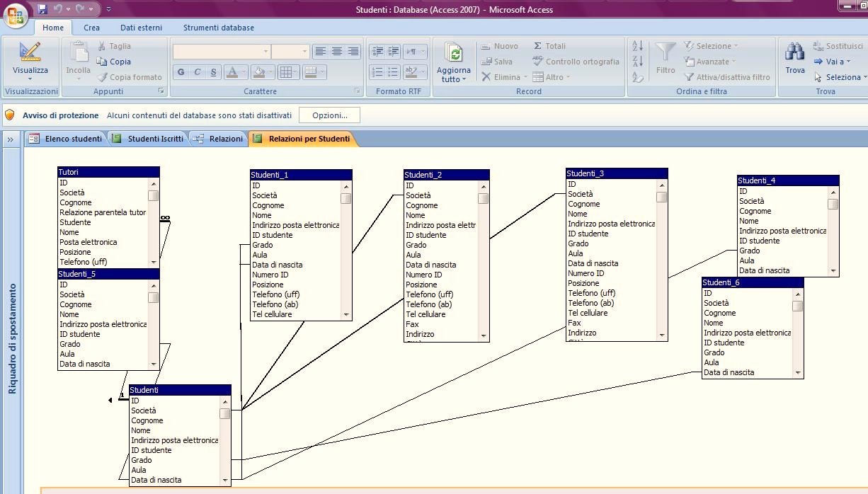This screenshot has width=868, height=494.
Task: Click the Opzioni button in the security warning
Action: point(330,115)
